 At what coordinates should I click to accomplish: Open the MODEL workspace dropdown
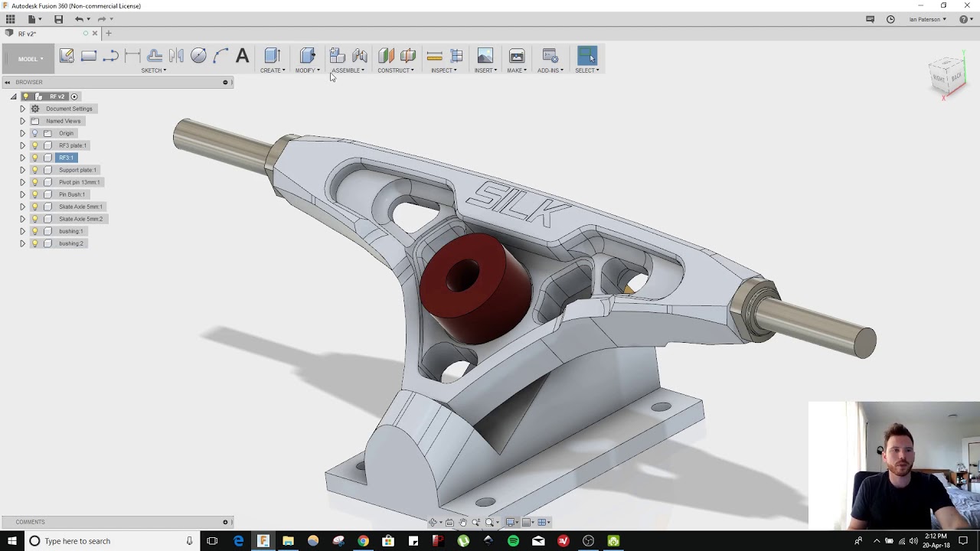click(29, 59)
